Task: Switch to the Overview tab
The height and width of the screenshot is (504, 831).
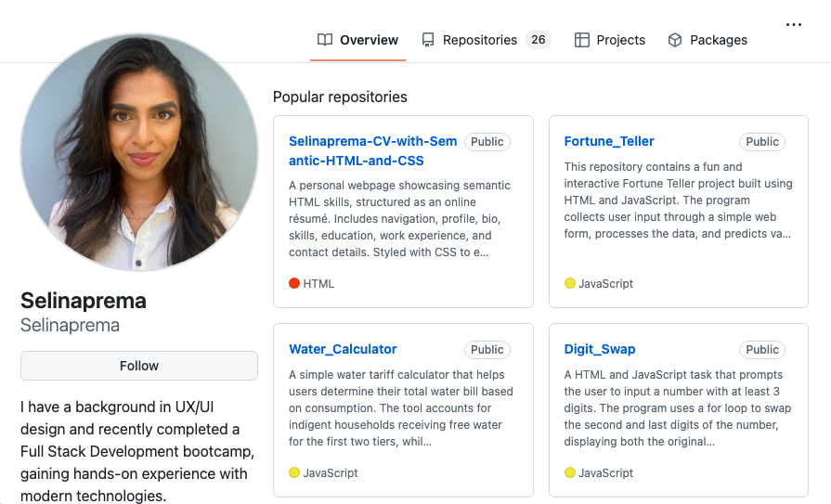Action: [369, 40]
